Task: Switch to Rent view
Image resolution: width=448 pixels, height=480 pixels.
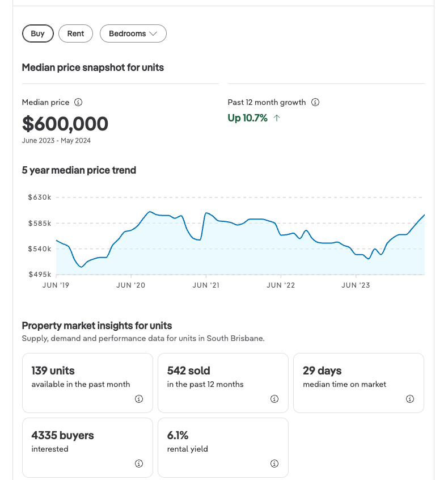Action: [75, 33]
